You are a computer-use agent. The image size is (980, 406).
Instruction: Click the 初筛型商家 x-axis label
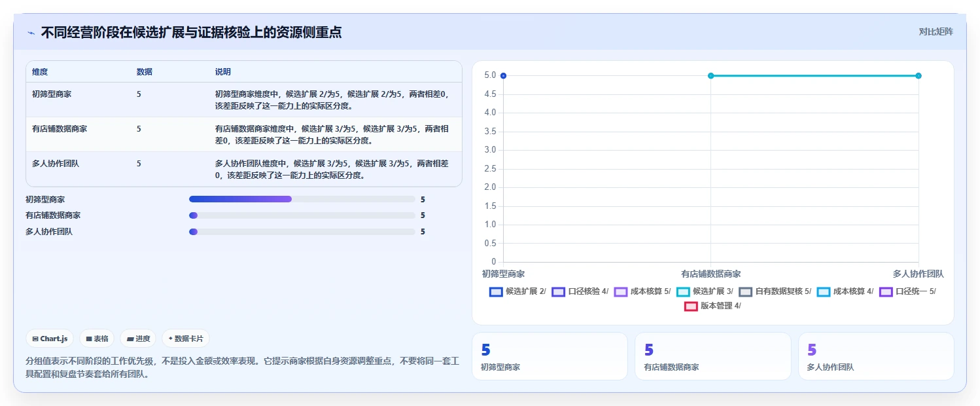[503, 274]
